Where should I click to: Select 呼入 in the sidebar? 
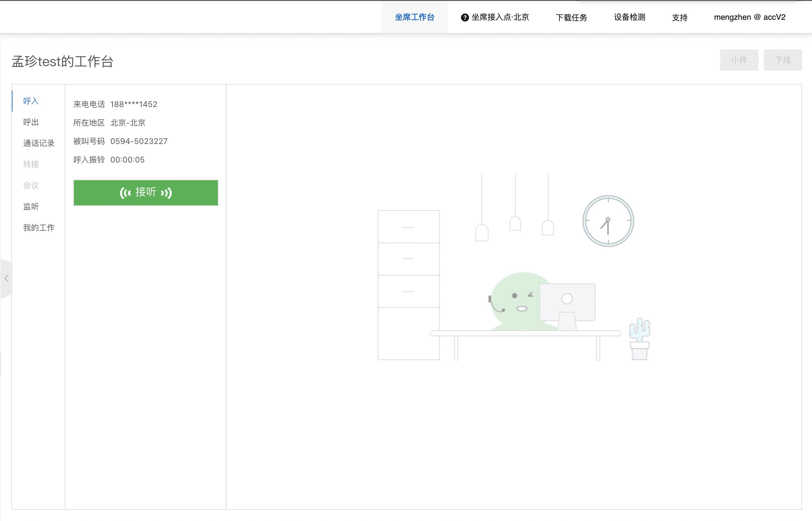pos(31,101)
